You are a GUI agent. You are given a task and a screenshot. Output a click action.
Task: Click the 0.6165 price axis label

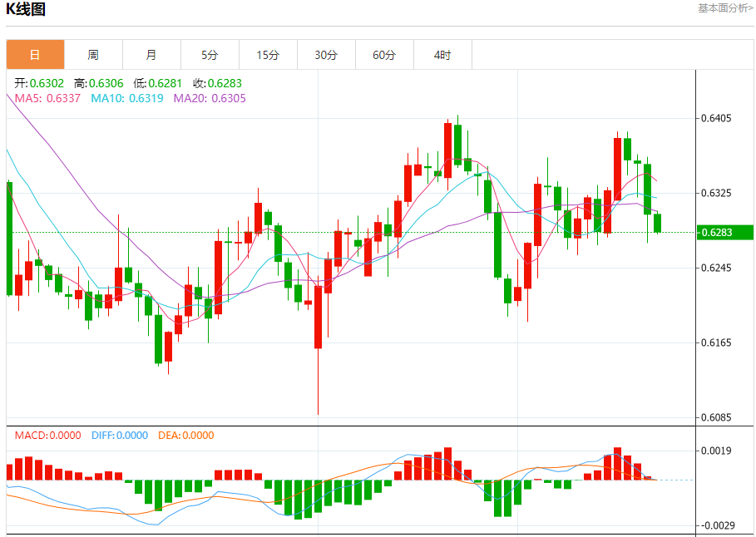click(717, 342)
